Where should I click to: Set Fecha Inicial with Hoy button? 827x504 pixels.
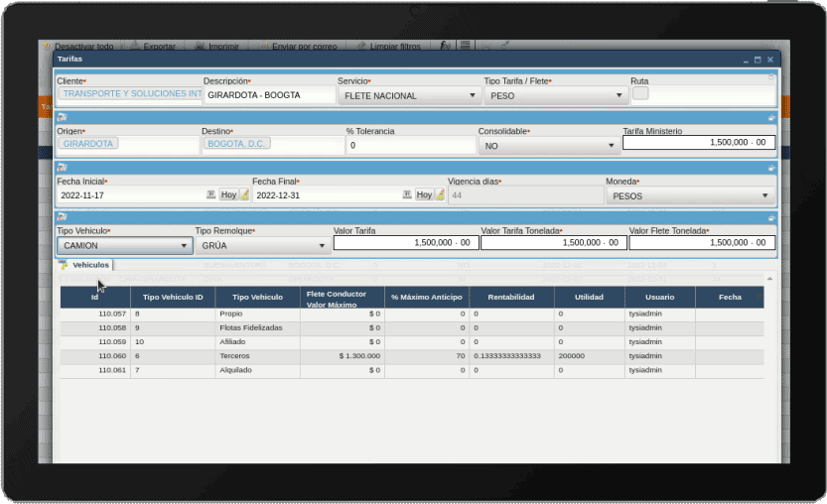coord(229,195)
